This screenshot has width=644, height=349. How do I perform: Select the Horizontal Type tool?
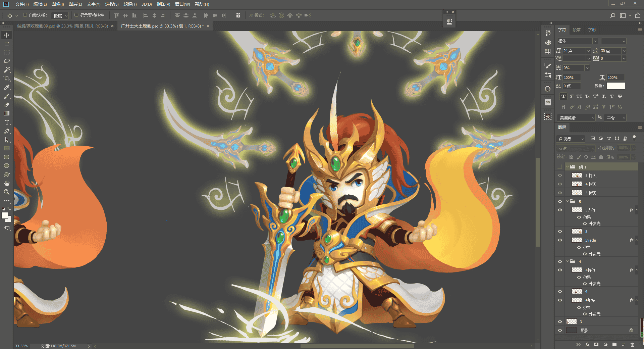click(x=7, y=122)
